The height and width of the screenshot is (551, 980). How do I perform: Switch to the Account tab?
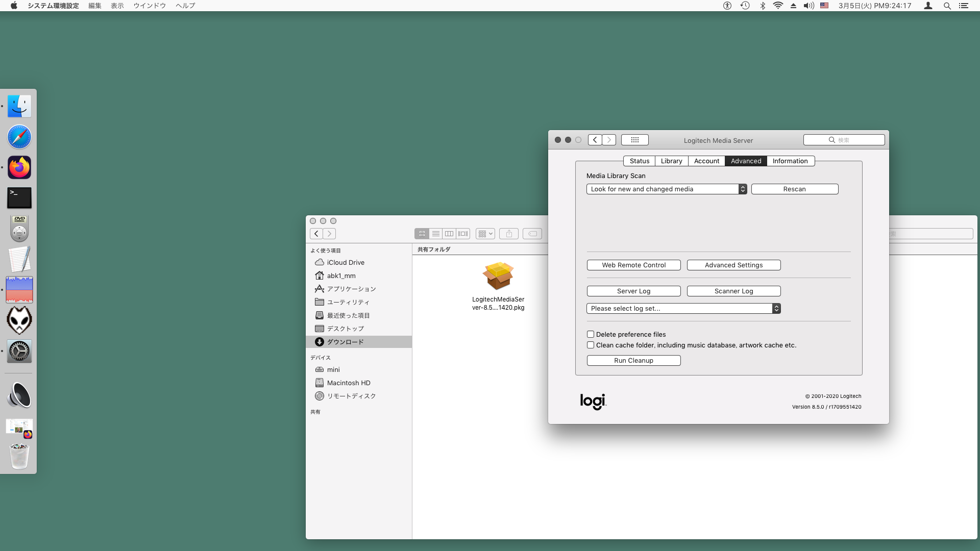(x=706, y=161)
